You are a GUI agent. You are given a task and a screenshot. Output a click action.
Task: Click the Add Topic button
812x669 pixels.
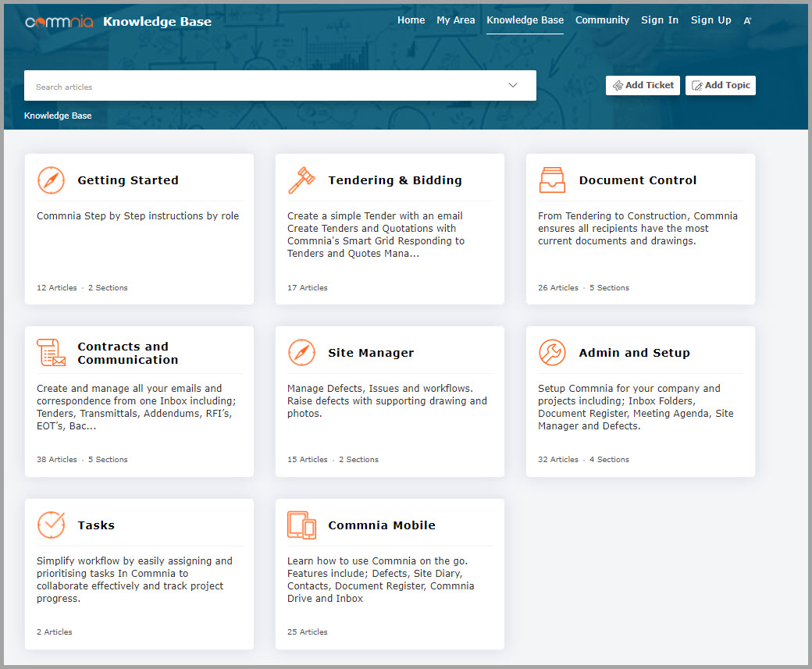click(x=721, y=85)
